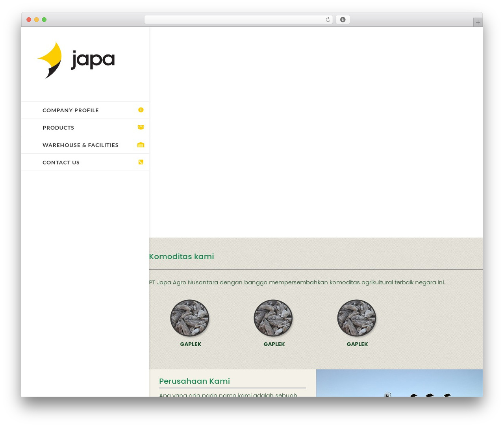Image resolution: width=504 pixels, height=427 pixels.
Task: Click the browser address bar
Action: tap(238, 20)
